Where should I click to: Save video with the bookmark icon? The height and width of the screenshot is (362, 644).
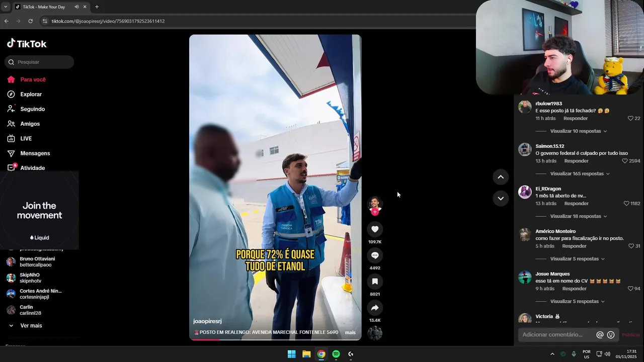375,282
